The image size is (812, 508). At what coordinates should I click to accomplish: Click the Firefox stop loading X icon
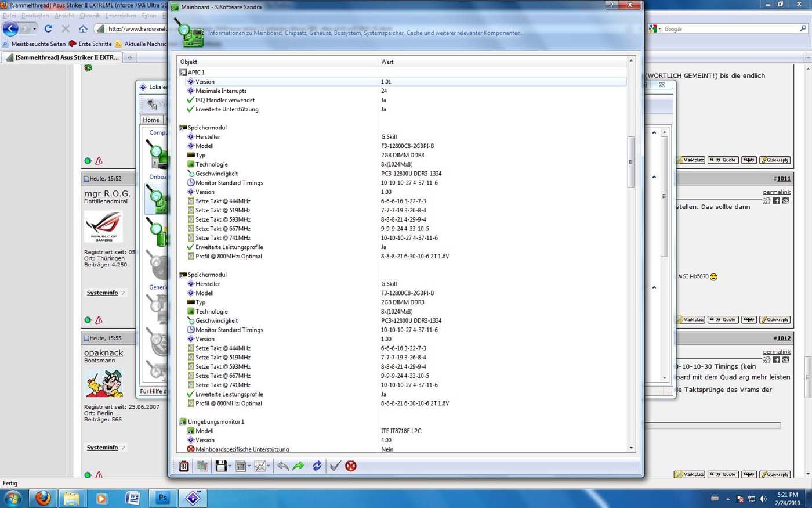click(x=66, y=28)
